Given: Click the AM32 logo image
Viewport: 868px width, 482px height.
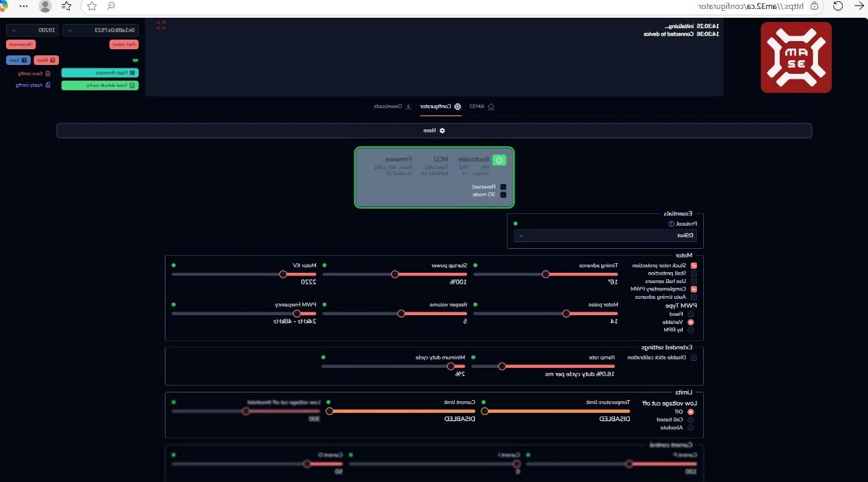Looking at the screenshot, I should click(x=796, y=57).
